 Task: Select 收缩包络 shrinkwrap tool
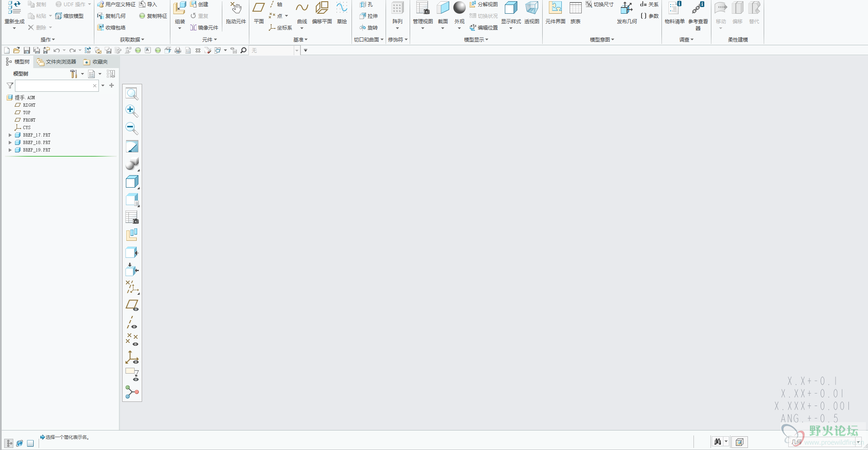point(111,27)
